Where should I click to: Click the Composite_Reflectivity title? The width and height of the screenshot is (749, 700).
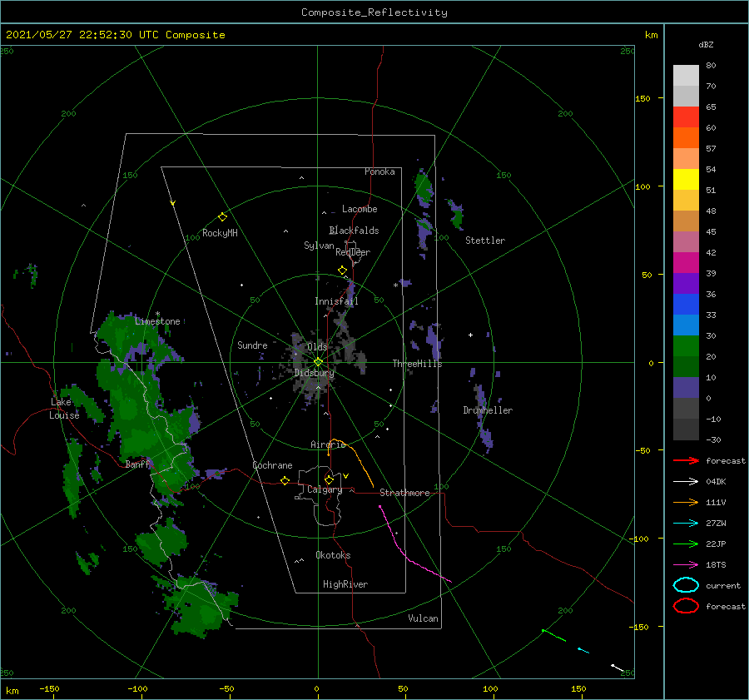click(374, 12)
